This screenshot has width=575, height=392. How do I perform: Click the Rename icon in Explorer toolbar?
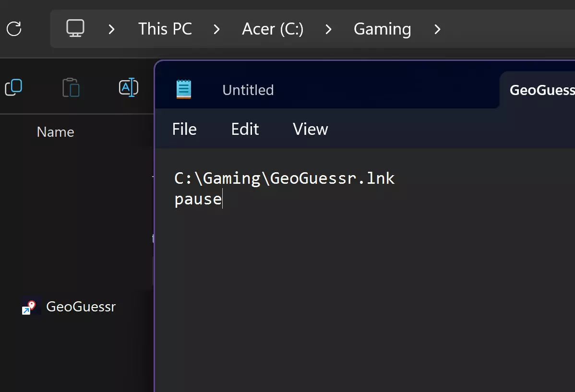click(x=128, y=88)
